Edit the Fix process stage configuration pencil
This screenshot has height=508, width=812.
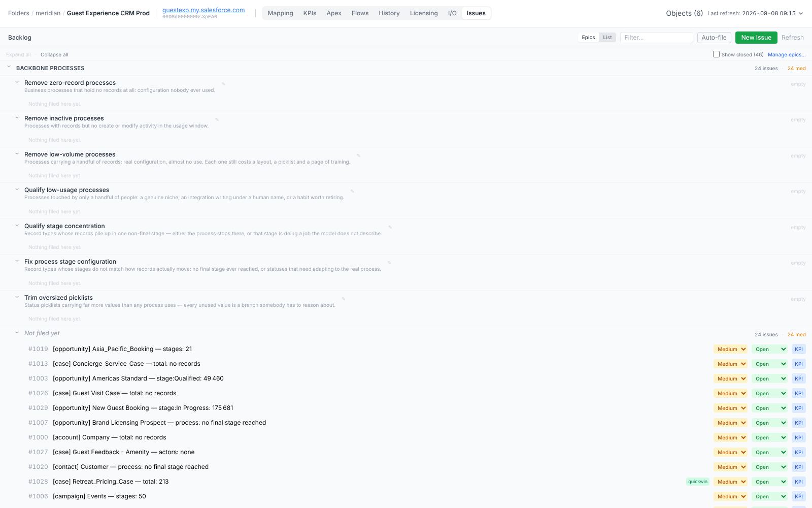(x=389, y=263)
